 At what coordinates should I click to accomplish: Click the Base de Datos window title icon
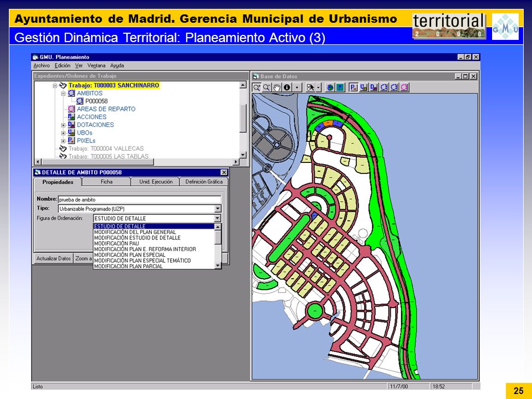[256, 76]
